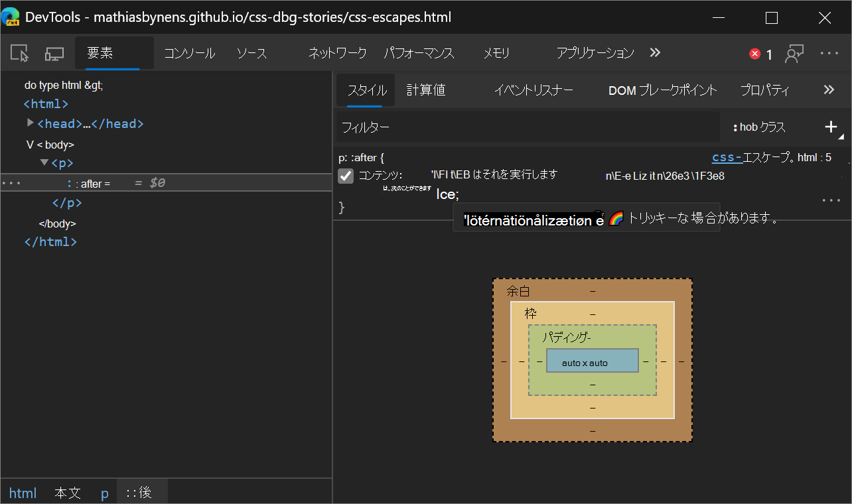Open the アプリケーション tab
852x504 pixels.
click(x=595, y=54)
